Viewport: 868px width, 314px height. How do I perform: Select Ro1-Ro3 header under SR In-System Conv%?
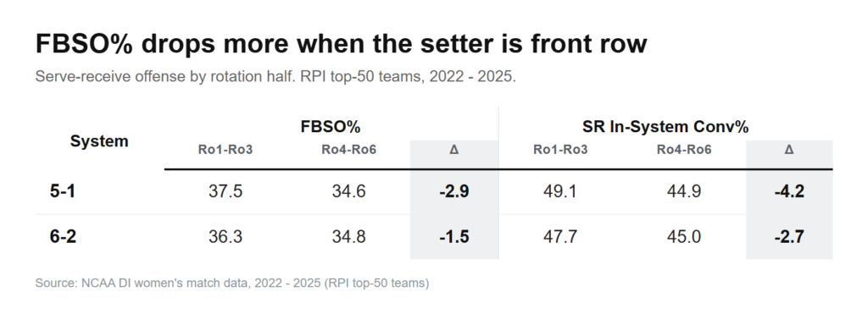560,149
